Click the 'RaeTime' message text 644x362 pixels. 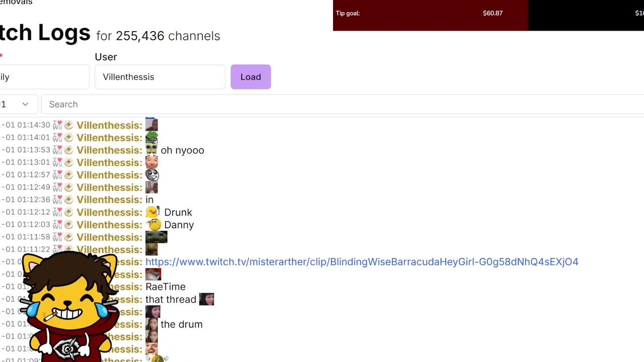click(166, 287)
